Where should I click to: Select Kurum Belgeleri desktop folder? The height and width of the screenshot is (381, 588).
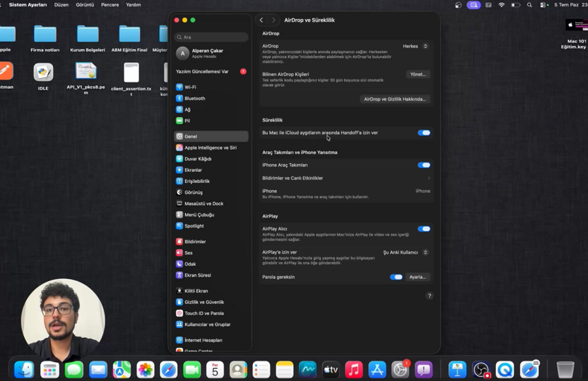tap(88, 39)
